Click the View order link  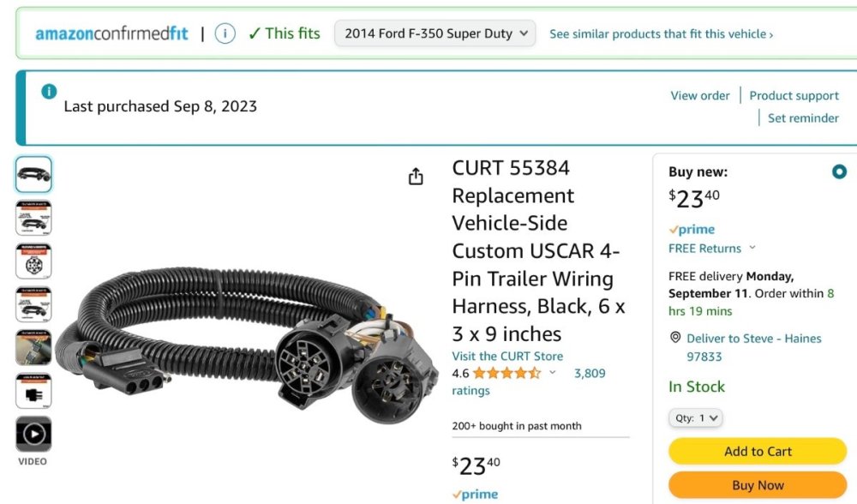tap(700, 95)
